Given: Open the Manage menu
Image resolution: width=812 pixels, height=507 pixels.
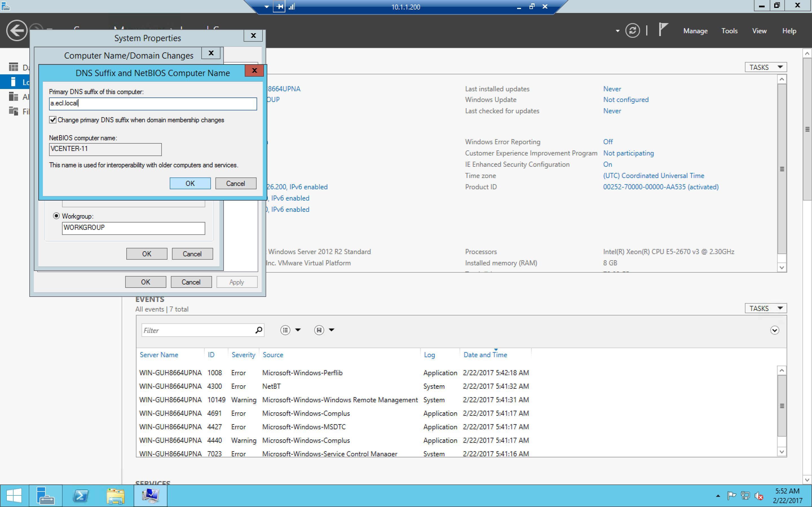Looking at the screenshot, I should coord(695,31).
